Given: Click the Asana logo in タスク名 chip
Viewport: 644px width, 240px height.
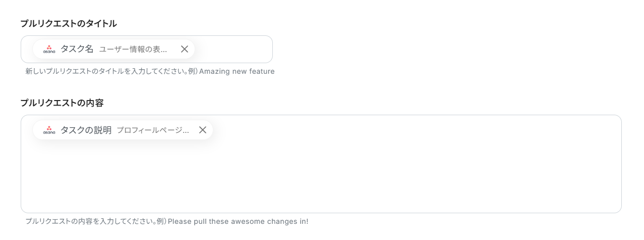Looking at the screenshot, I should 49,49.
